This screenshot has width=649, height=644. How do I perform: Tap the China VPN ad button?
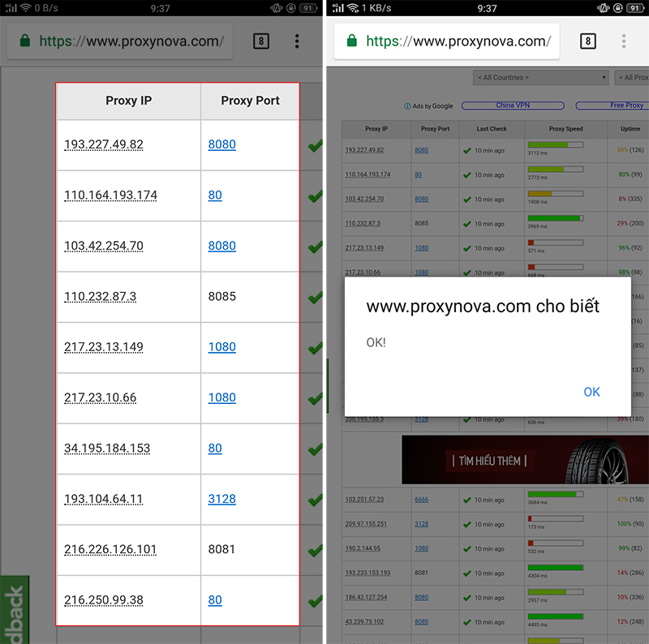point(513,105)
